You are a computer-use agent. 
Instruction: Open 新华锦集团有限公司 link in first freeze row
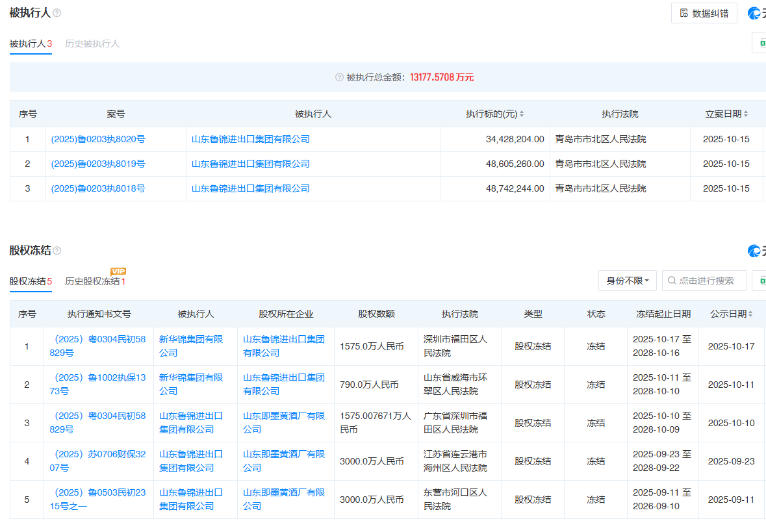tap(191, 346)
